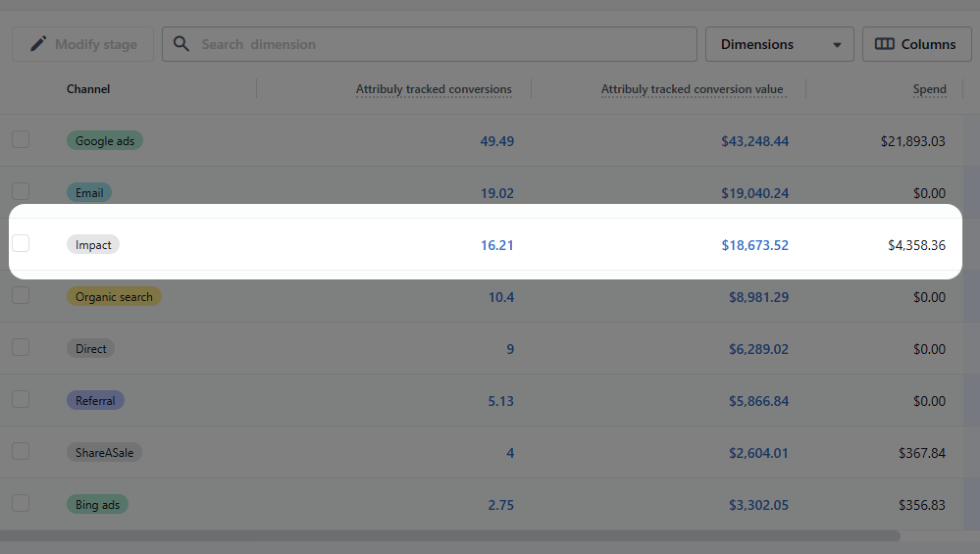The height and width of the screenshot is (554, 980).
Task: Open Direct conversions value 9
Action: point(510,349)
